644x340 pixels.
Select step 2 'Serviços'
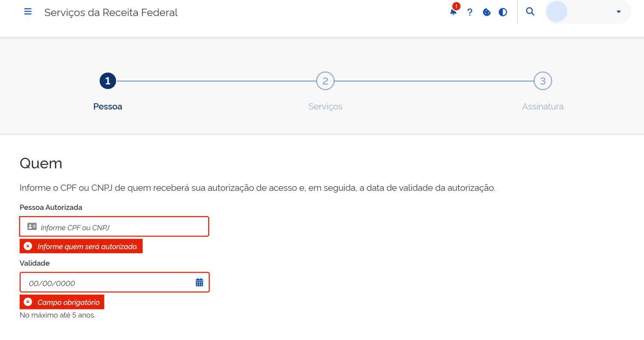click(x=325, y=106)
